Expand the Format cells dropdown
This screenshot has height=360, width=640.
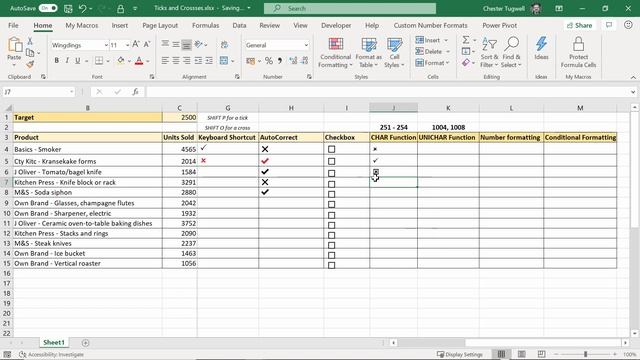(x=447, y=63)
